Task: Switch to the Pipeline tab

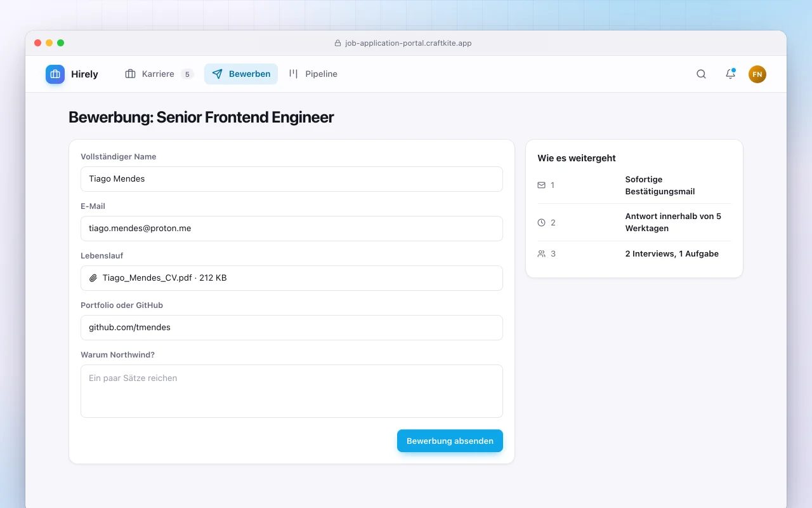Action: click(313, 74)
